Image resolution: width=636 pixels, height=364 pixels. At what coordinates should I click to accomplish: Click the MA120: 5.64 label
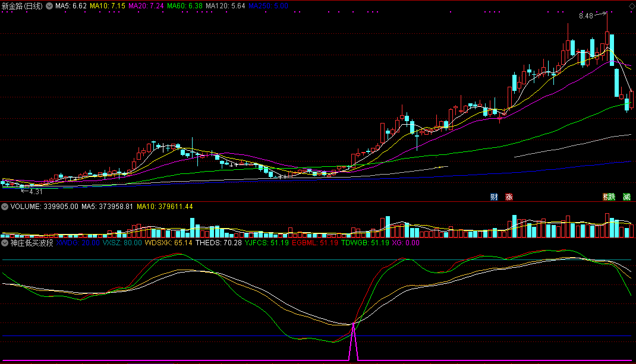point(225,6)
